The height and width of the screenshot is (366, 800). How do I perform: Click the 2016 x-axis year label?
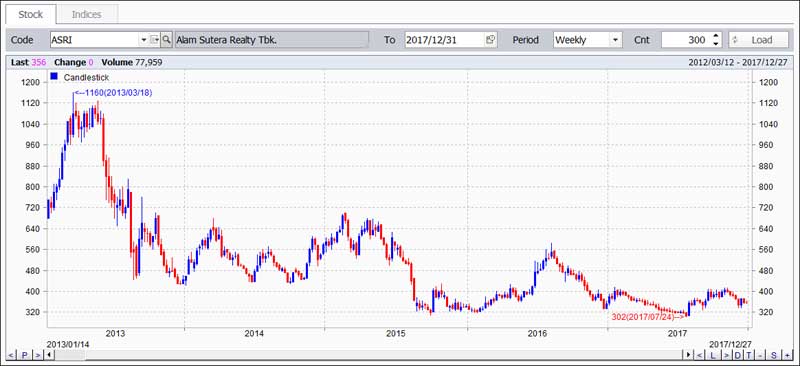(x=537, y=334)
